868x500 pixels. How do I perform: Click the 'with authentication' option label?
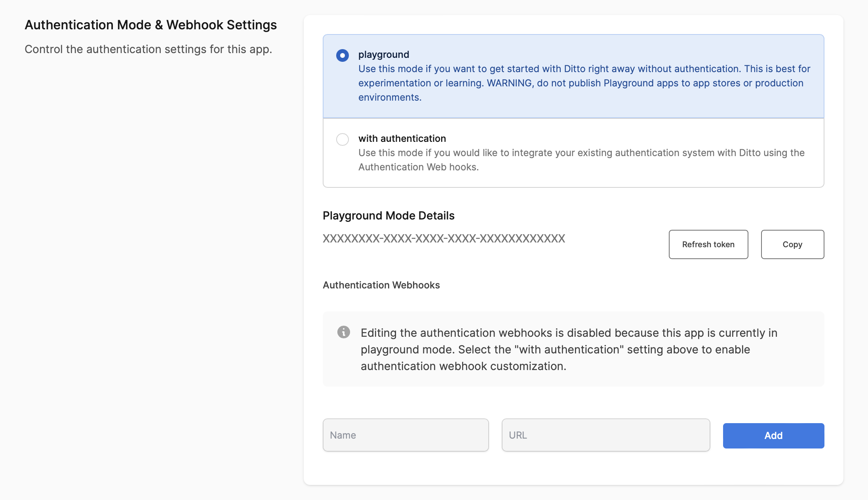(x=402, y=139)
